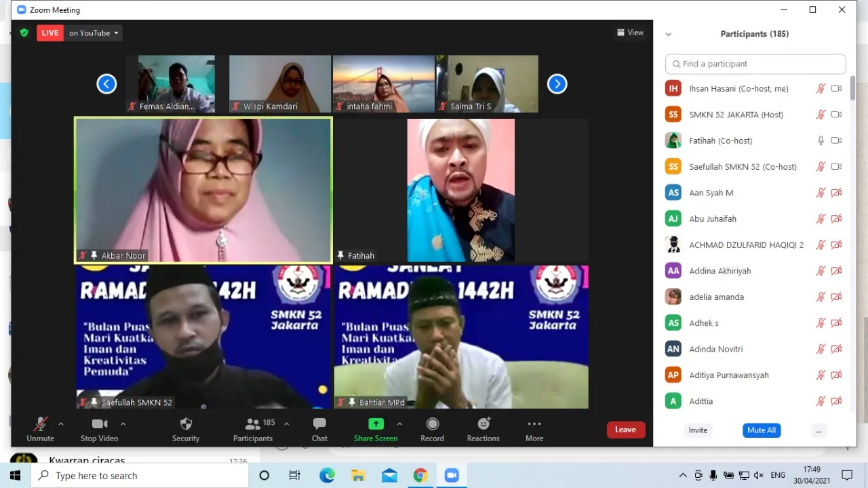
Task: Click the green encryption shield icon
Action: pos(24,33)
